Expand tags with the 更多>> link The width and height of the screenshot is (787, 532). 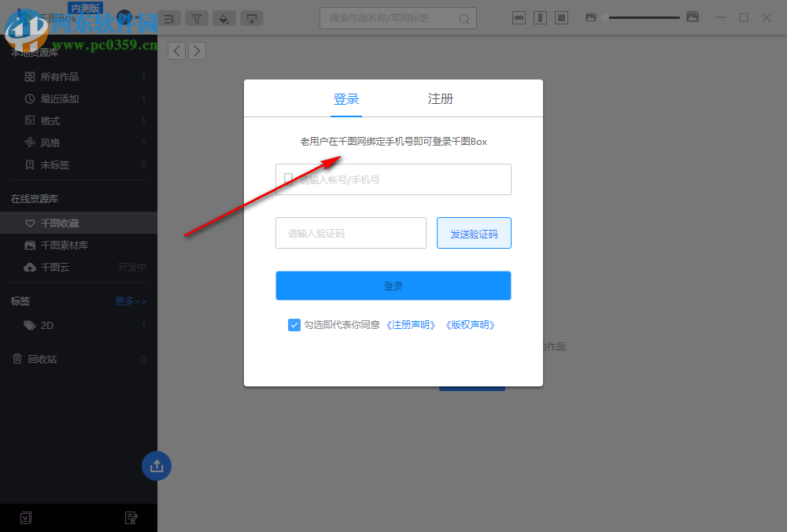click(x=130, y=301)
